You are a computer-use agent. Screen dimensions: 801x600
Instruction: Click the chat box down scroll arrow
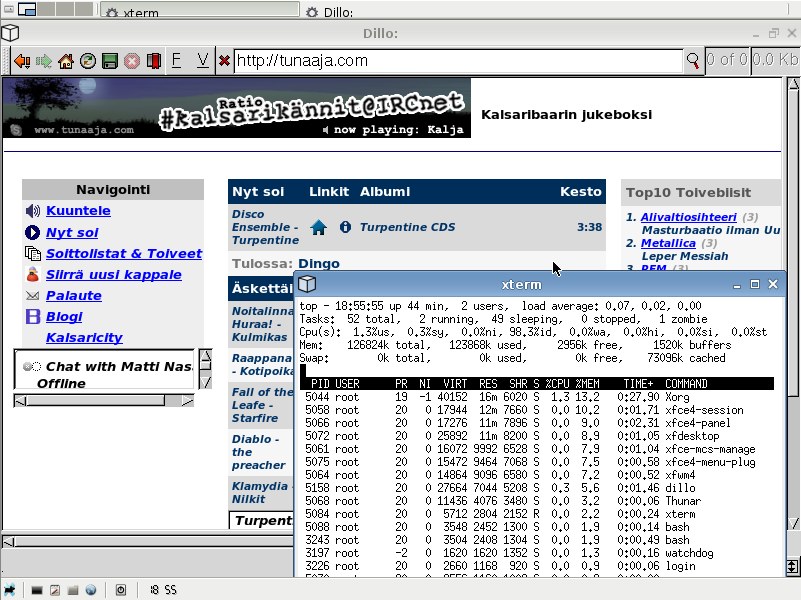coord(205,382)
